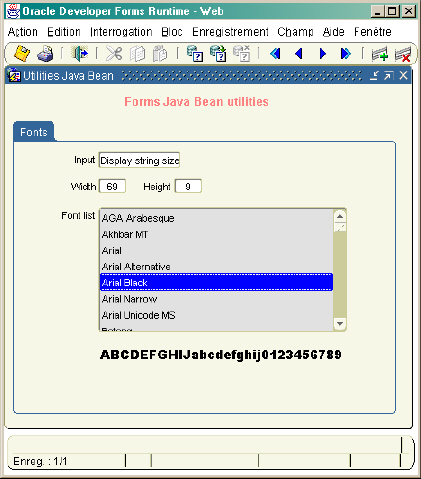Minimize the Oracle Forms Runtime window
The height and width of the screenshot is (479, 421).
[378, 12]
